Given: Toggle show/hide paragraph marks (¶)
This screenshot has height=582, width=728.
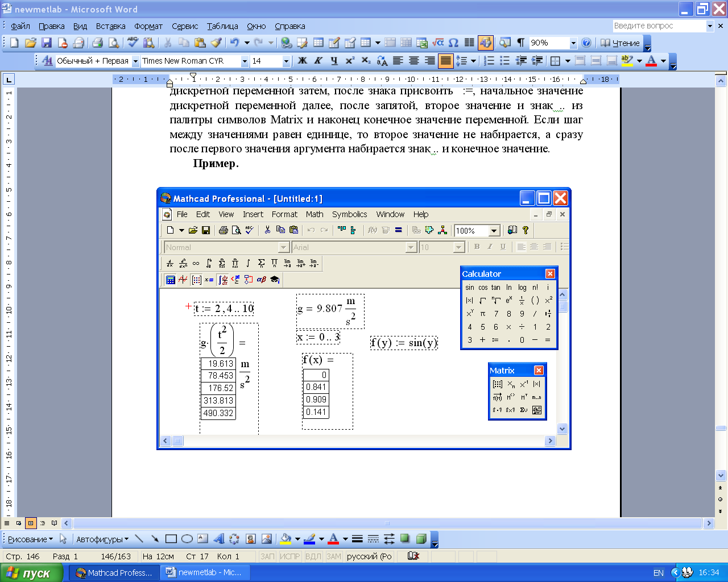Looking at the screenshot, I should [520, 43].
